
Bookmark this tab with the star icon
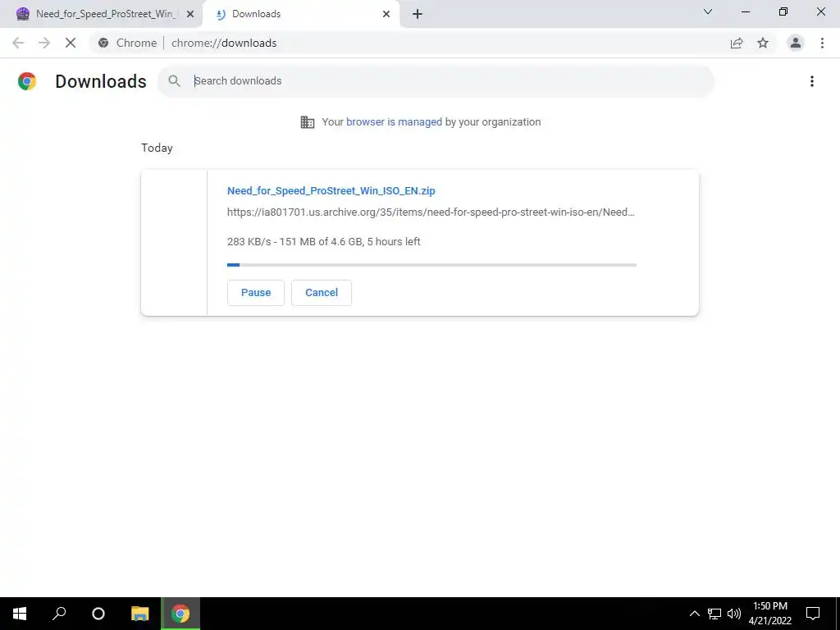coord(763,43)
